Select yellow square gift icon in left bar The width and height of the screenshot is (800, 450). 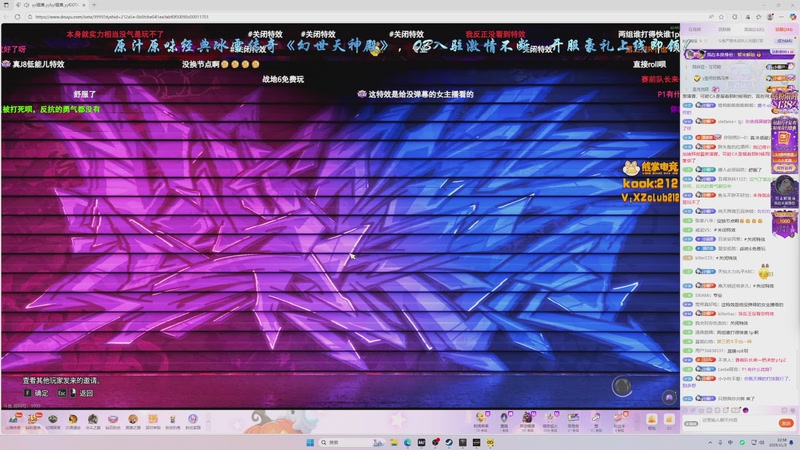(x=153, y=420)
